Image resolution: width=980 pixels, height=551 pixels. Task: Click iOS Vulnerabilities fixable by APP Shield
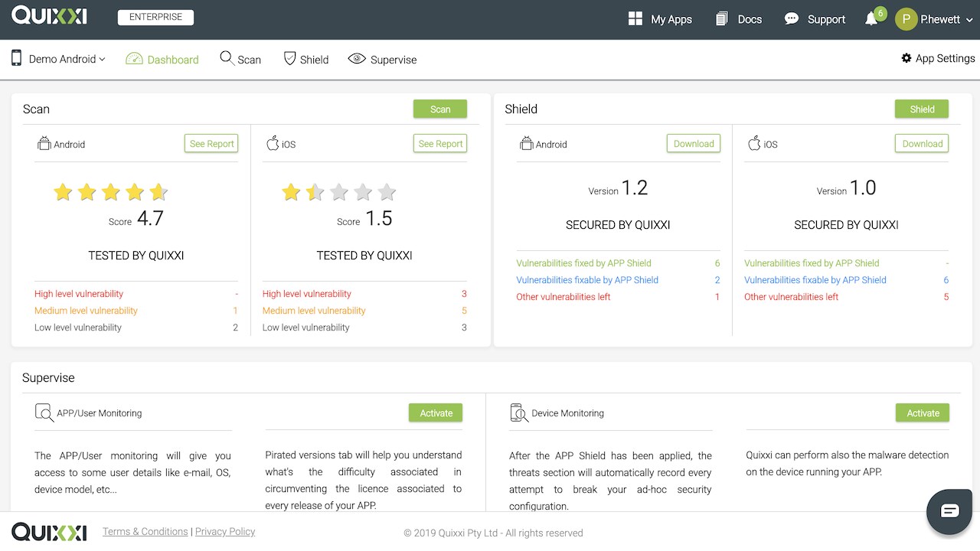847,280
